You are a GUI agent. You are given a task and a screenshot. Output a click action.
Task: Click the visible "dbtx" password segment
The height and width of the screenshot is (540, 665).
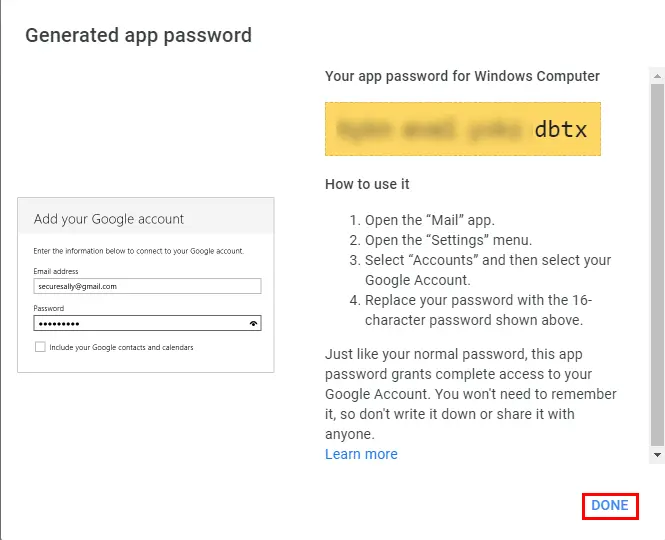pos(561,129)
